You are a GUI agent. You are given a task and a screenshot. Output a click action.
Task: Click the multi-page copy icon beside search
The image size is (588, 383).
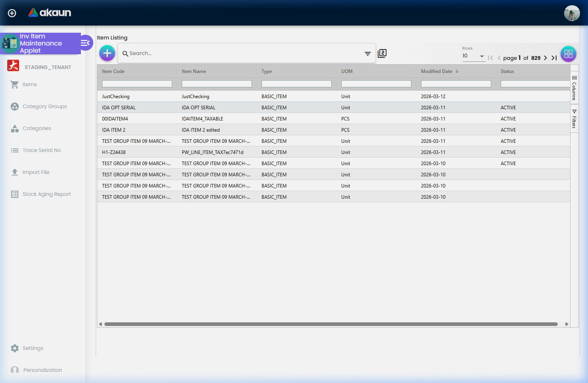pos(382,53)
